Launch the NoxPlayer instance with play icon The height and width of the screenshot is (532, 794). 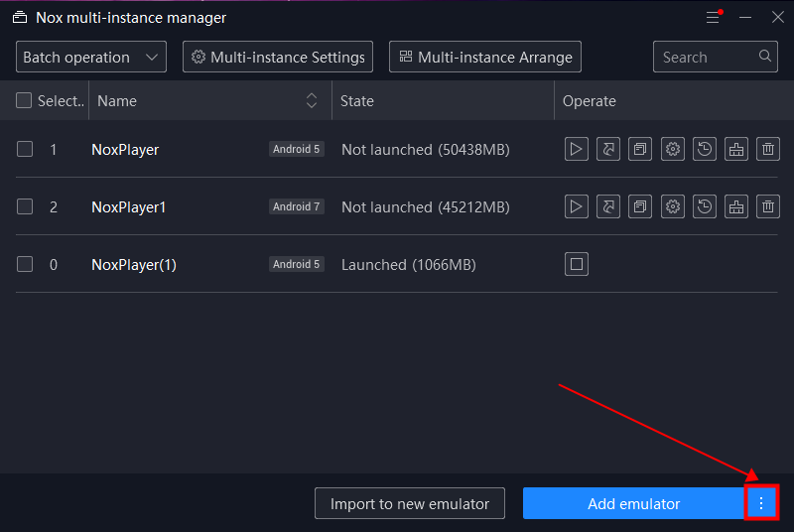click(x=576, y=150)
